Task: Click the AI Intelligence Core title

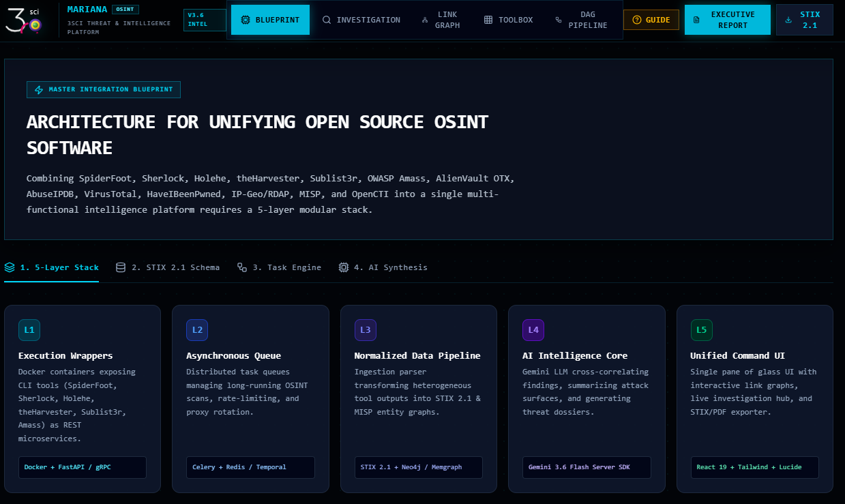Action: 575,355
